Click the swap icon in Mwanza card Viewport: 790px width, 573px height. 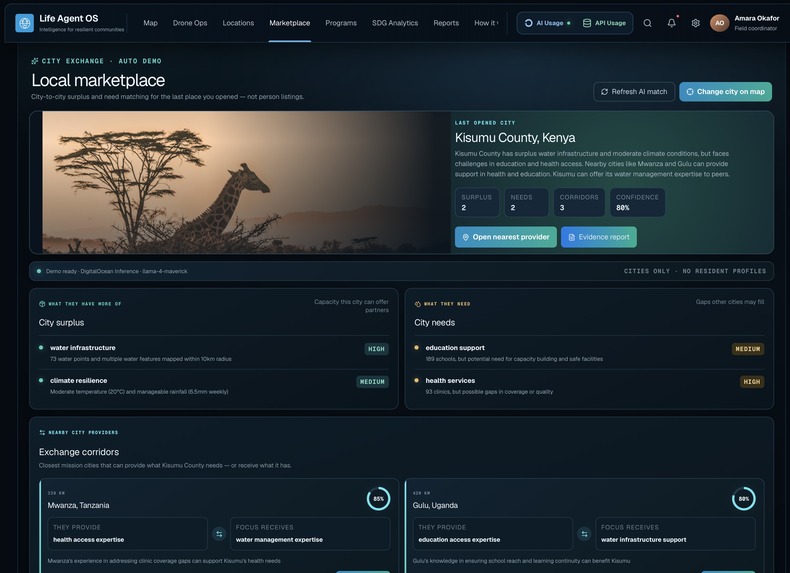click(x=219, y=534)
